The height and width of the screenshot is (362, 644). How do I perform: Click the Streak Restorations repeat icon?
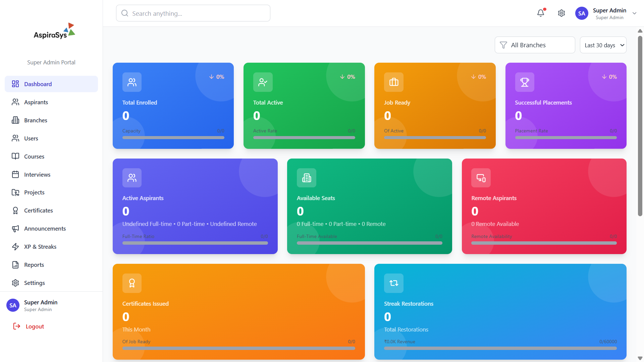tap(393, 283)
